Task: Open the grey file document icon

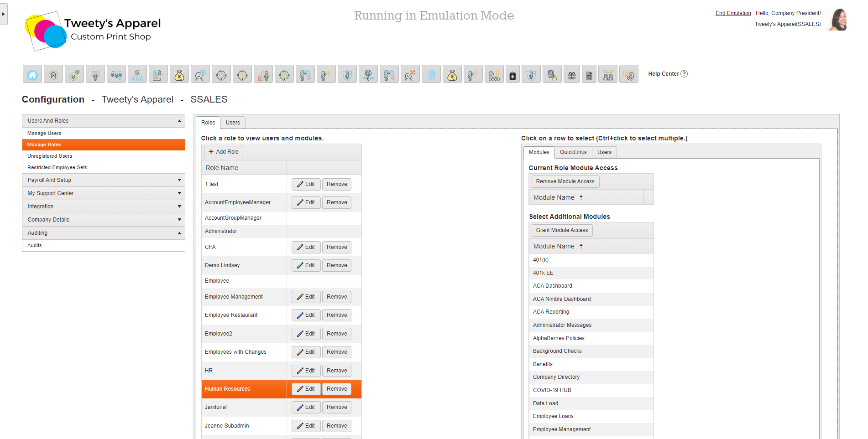Action: (x=589, y=74)
